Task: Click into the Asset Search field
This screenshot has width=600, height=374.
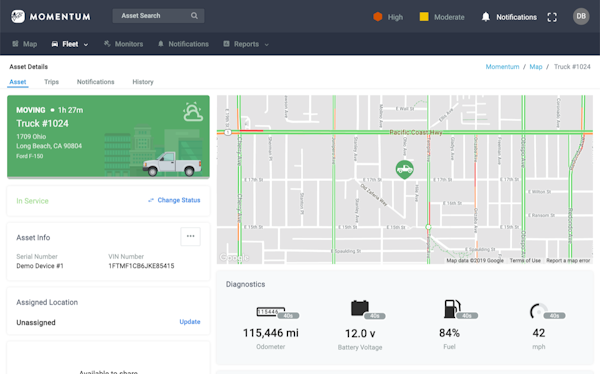Action: tap(158, 16)
